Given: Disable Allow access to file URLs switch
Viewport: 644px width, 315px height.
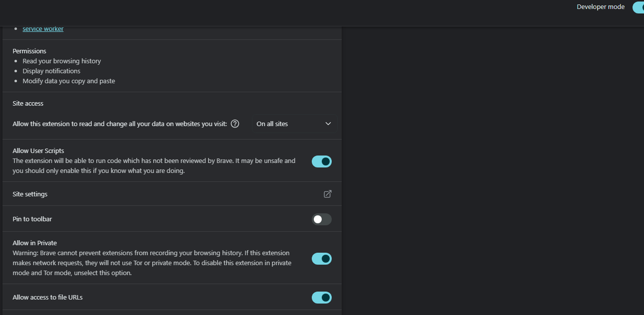Looking at the screenshot, I should [x=322, y=298].
